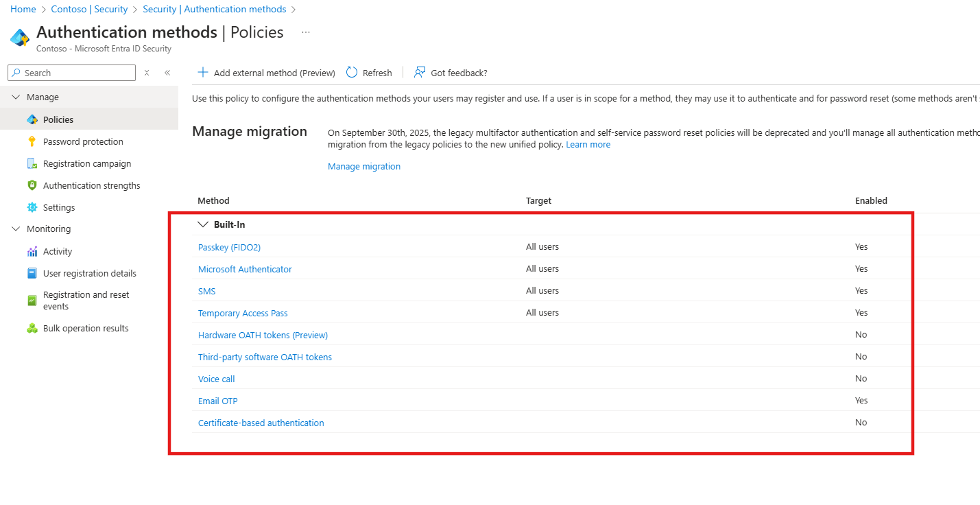This screenshot has height=505, width=980.
Task: Open Password protection page
Action: (x=83, y=141)
